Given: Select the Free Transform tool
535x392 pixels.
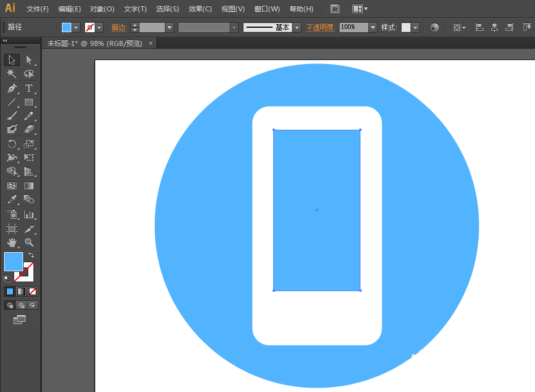Looking at the screenshot, I should click(x=29, y=157).
